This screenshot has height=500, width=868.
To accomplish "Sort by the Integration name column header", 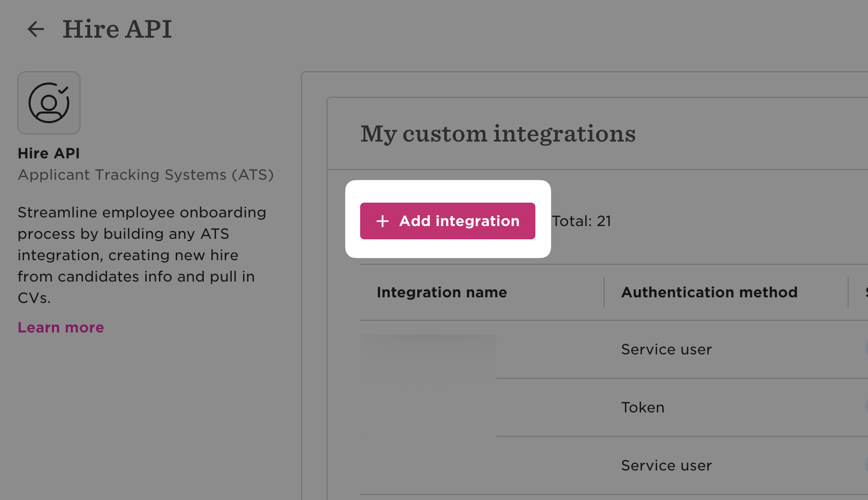I will 442,292.
